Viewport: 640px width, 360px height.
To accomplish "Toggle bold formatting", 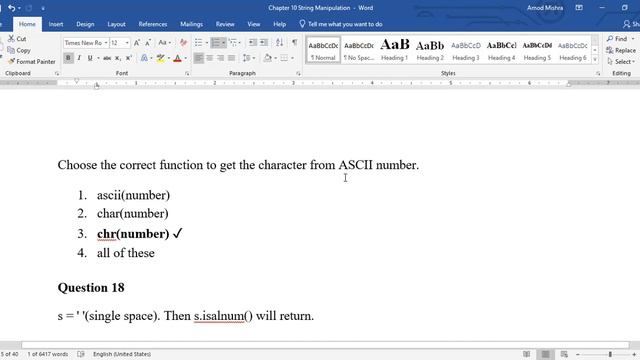I will [68, 58].
